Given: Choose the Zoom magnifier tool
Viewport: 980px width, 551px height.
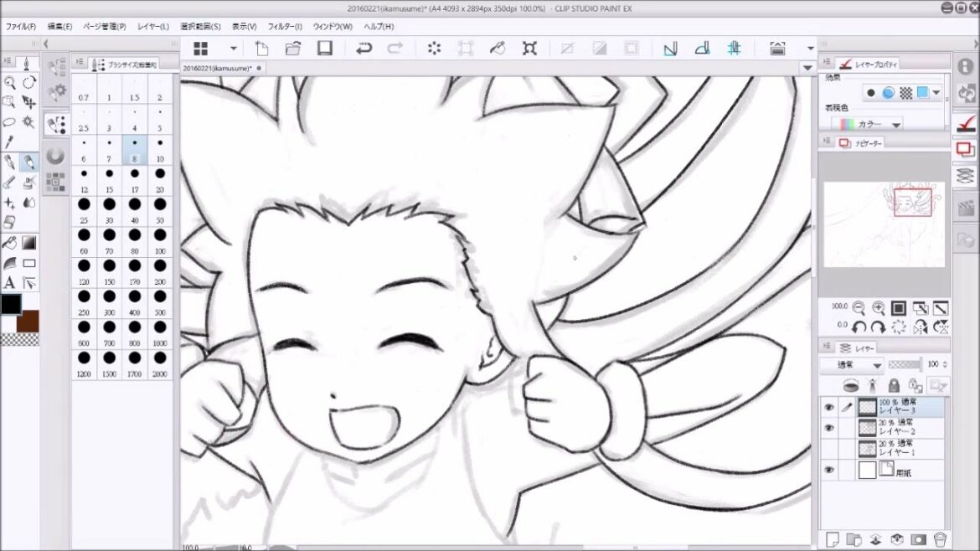Looking at the screenshot, I should point(10,82).
